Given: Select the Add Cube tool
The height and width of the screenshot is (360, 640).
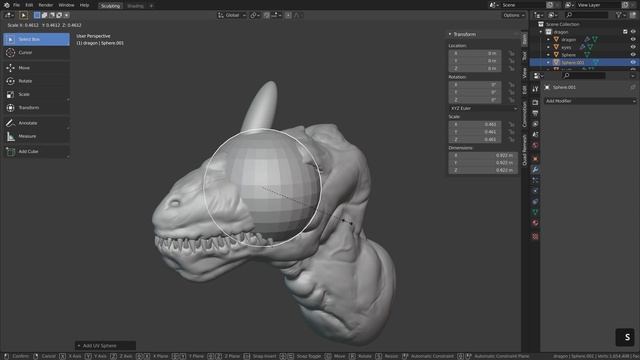Looking at the screenshot, I should click(36, 151).
